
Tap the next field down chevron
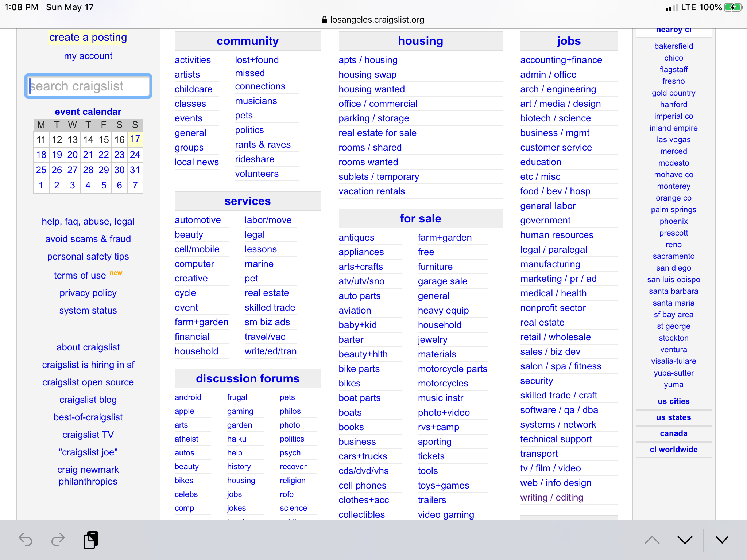pyautogui.click(x=685, y=540)
